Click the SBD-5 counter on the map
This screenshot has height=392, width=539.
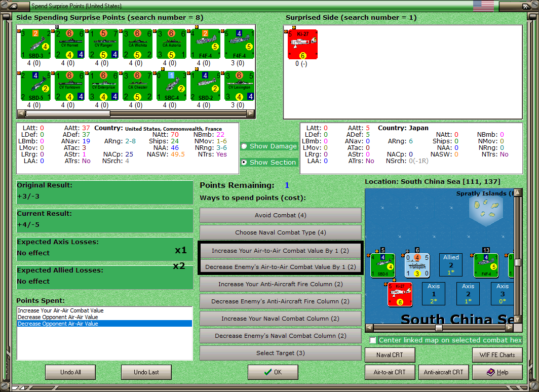[x=383, y=265]
